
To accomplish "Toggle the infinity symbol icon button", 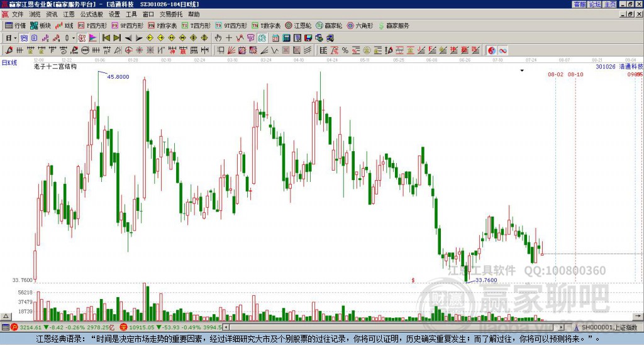I will [502, 50].
